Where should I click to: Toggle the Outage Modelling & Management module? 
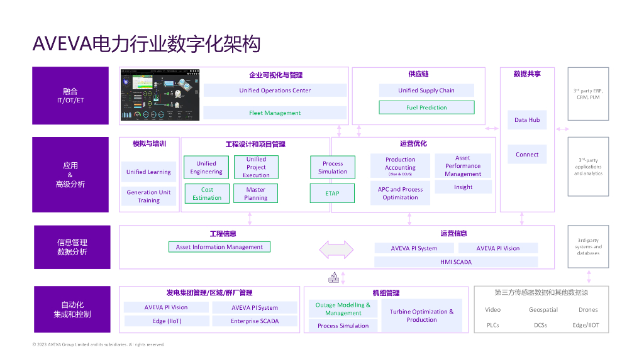click(x=342, y=309)
